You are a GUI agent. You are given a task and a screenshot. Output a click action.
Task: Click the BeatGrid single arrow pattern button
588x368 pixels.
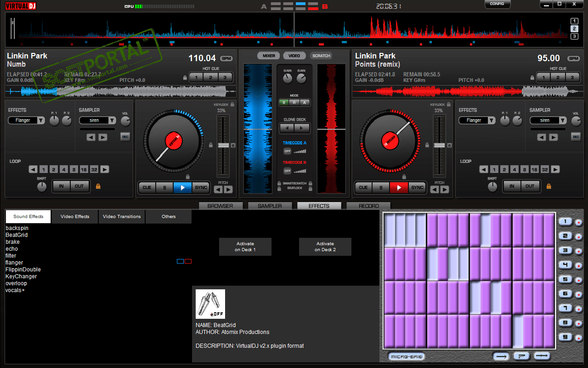pos(502,356)
